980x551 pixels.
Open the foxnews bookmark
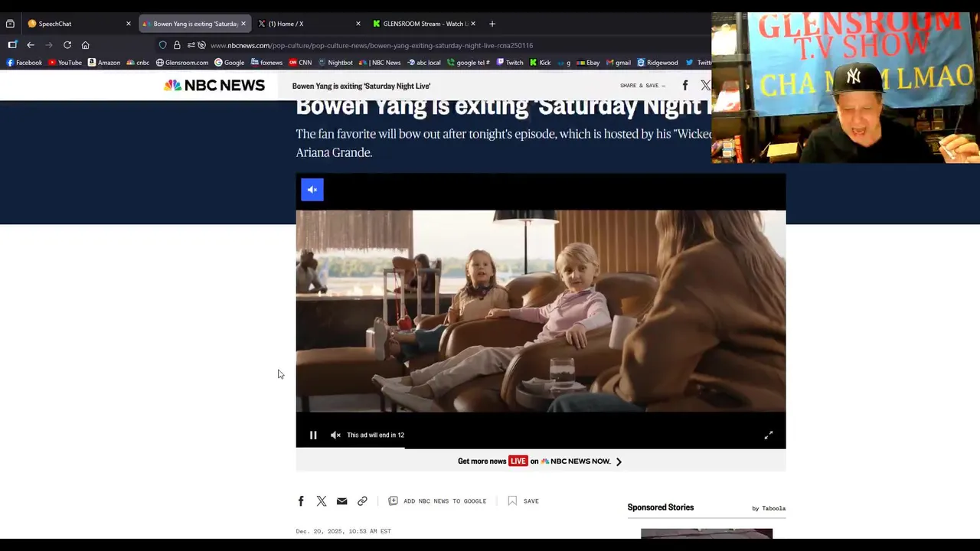pyautogui.click(x=266, y=63)
